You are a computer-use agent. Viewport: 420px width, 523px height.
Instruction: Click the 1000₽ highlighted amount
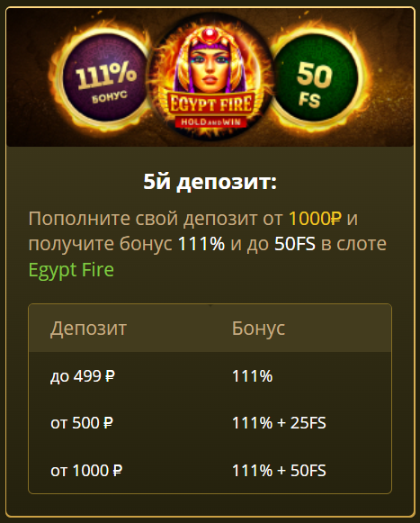(x=315, y=219)
